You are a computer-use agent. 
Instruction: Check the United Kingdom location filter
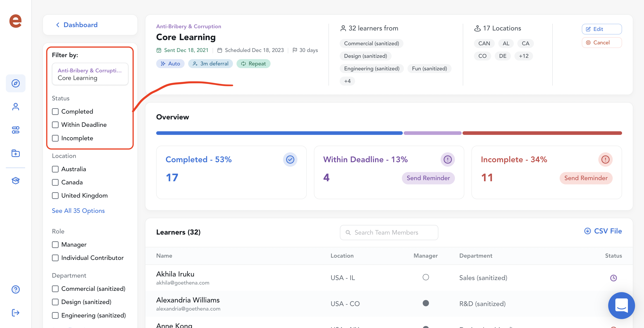pyautogui.click(x=55, y=196)
